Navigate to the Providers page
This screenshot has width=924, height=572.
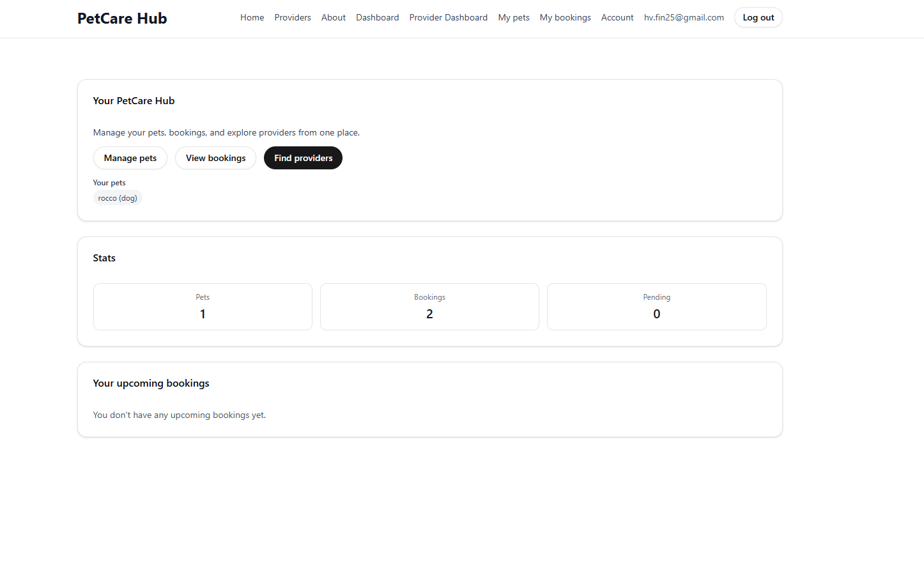(292, 17)
